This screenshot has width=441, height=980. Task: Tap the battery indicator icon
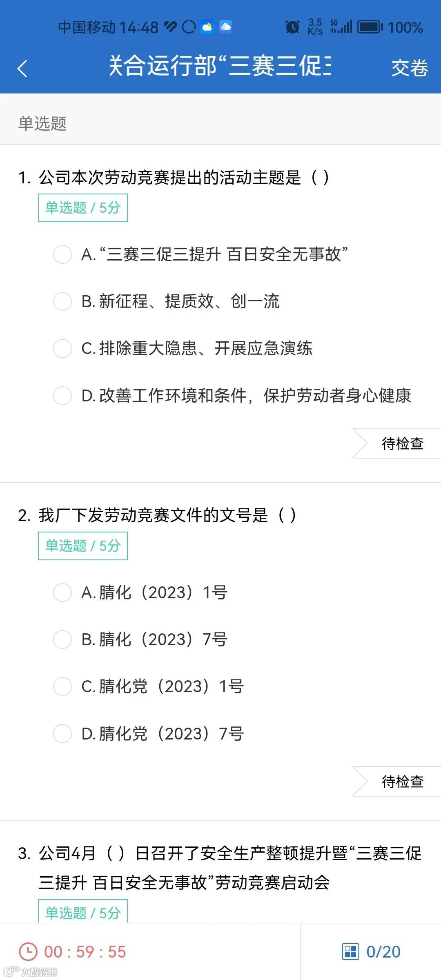coord(370,27)
